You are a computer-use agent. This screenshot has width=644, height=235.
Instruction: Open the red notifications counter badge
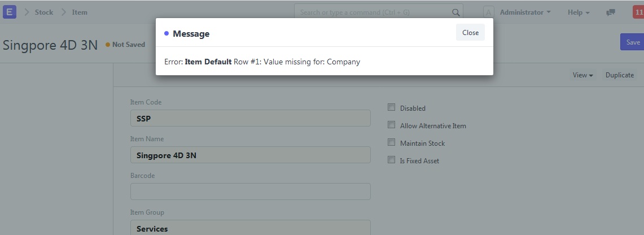tap(638, 12)
